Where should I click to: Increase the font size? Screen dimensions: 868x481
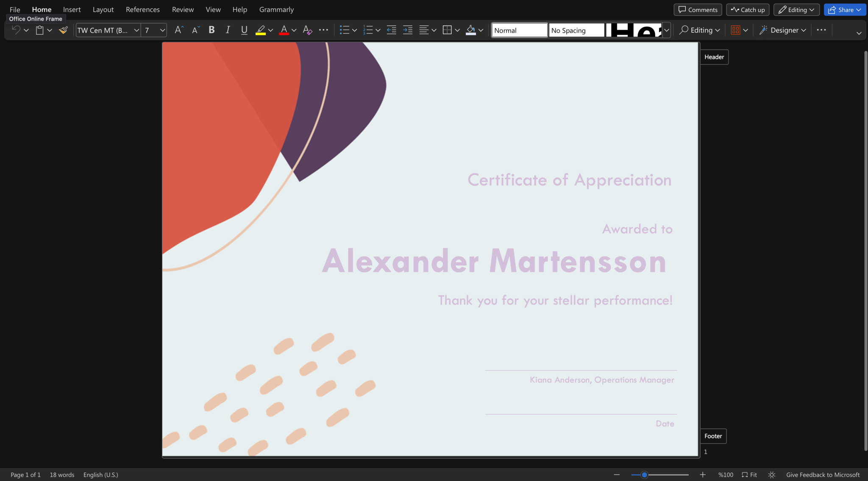pyautogui.click(x=178, y=30)
